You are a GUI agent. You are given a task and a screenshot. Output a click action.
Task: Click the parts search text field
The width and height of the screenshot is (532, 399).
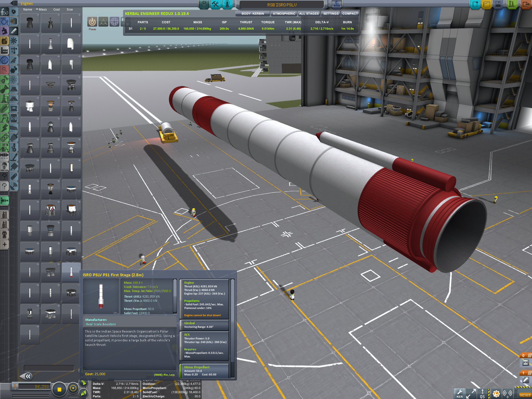click(49, 368)
